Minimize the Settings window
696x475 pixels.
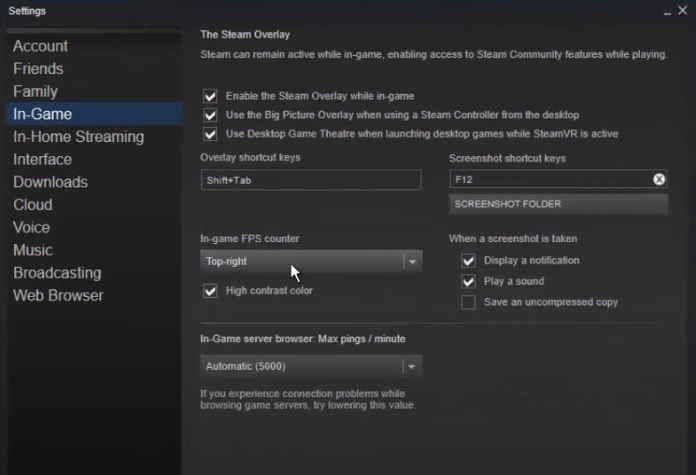click(667, 12)
